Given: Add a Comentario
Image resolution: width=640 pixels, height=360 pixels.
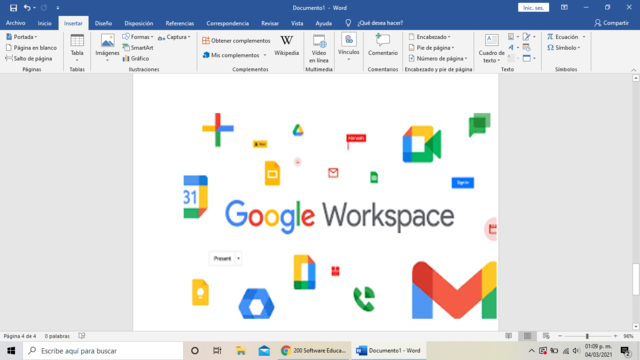Looking at the screenshot, I should click(382, 45).
